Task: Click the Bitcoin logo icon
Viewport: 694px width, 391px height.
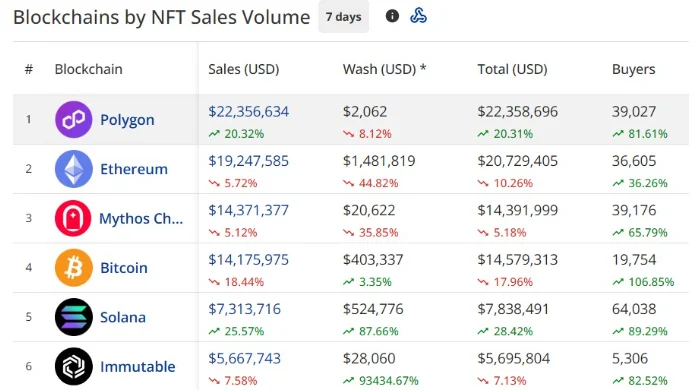Action: [73, 267]
